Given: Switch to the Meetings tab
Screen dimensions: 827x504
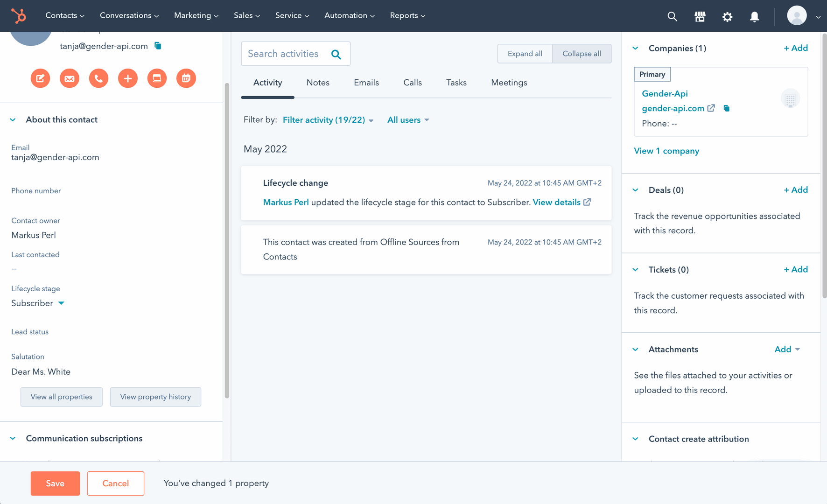Looking at the screenshot, I should pos(509,83).
